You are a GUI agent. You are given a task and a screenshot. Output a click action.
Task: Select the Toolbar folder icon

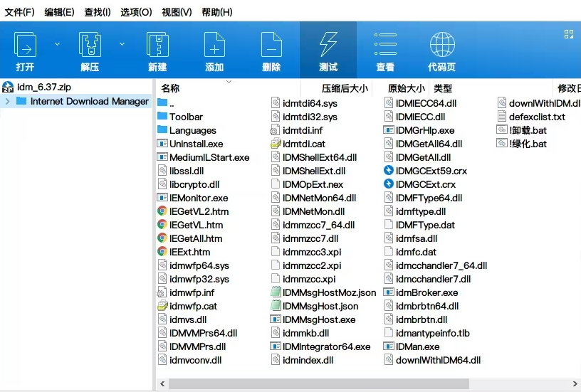click(x=162, y=116)
